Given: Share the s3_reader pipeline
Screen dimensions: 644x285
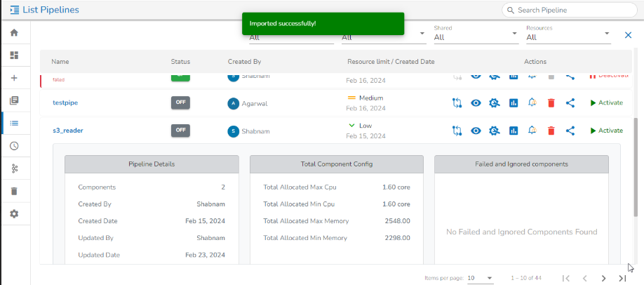Looking at the screenshot, I should click(x=570, y=131).
